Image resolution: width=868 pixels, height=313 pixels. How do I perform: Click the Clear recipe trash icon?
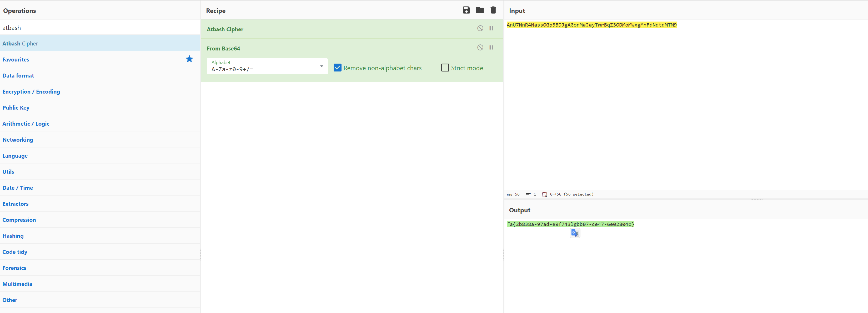coord(493,10)
